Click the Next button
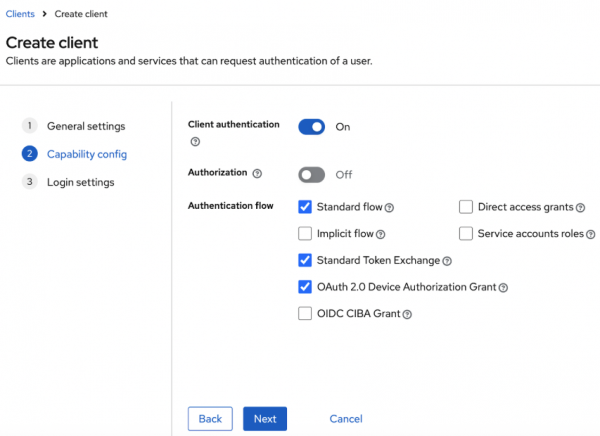This screenshot has height=436, width=600. (x=265, y=419)
